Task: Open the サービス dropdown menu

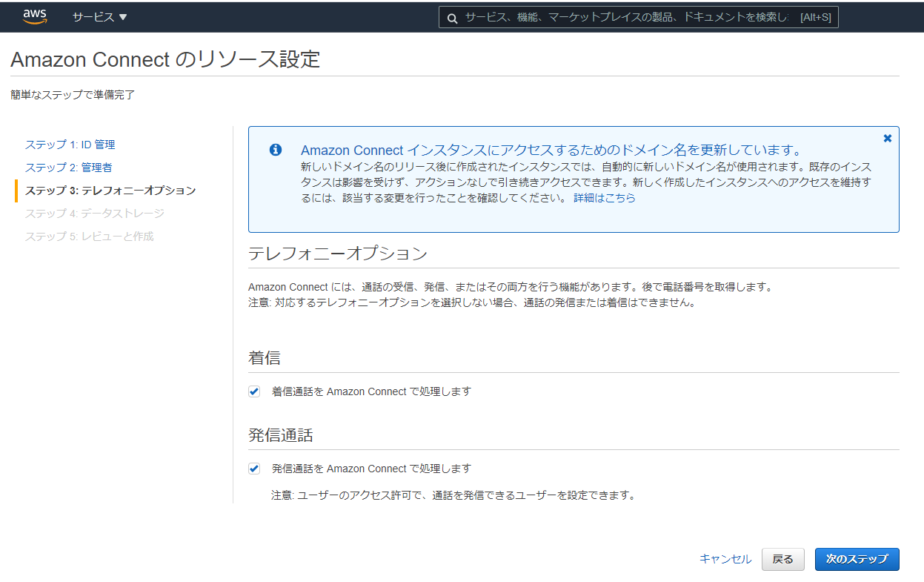Action: coord(100,17)
